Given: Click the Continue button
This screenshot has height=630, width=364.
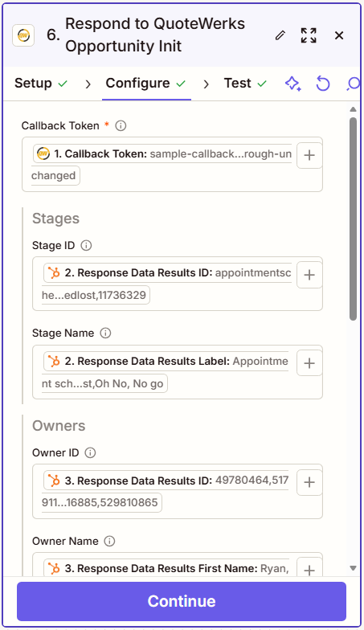Looking at the screenshot, I should pyautogui.click(x=182, y=601).
